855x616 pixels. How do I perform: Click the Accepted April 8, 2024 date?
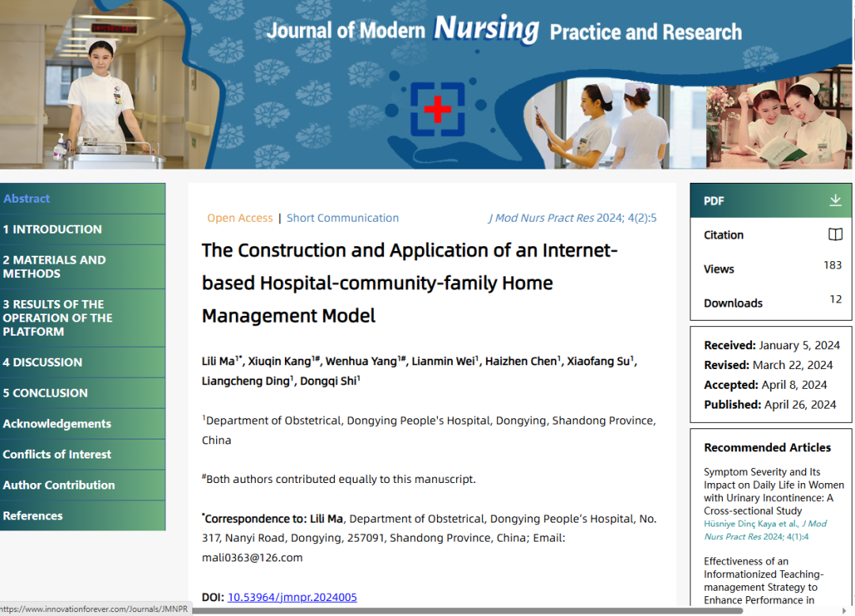[x=765, y=385]
